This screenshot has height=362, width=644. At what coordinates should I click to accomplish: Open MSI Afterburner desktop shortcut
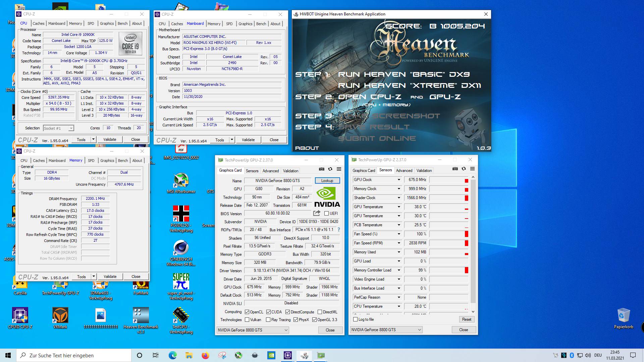point(181,183)
